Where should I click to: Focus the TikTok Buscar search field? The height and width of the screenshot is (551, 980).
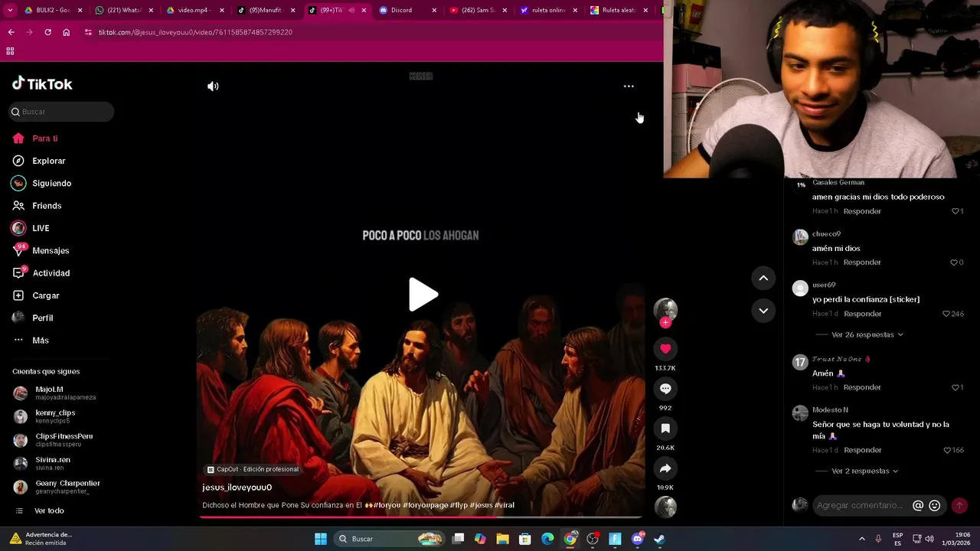(62, 112)
